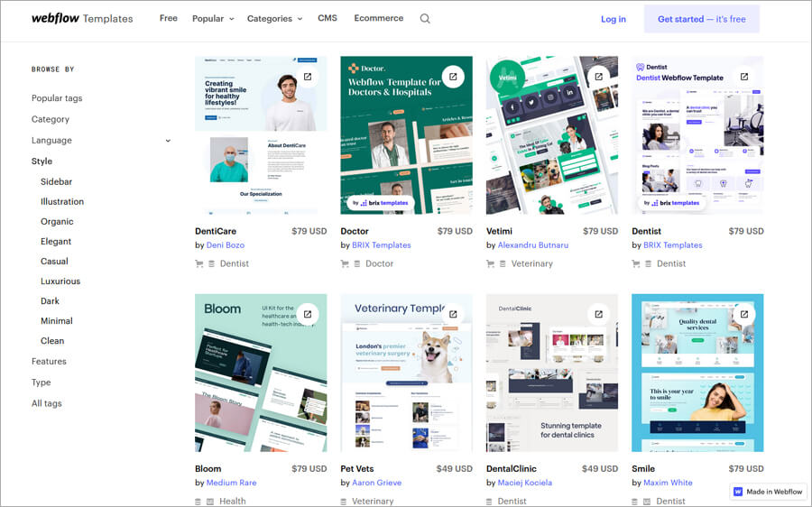Filter by Organic style

tap(57, 222)
